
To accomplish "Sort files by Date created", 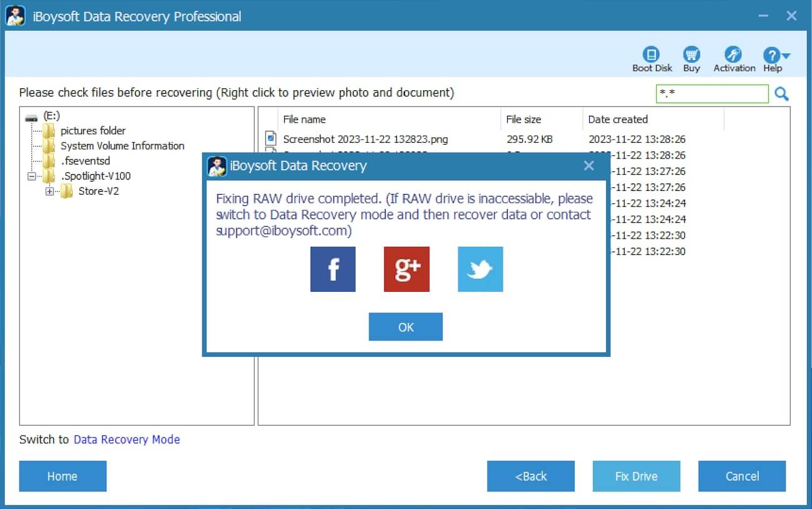I will pos(617,119).
